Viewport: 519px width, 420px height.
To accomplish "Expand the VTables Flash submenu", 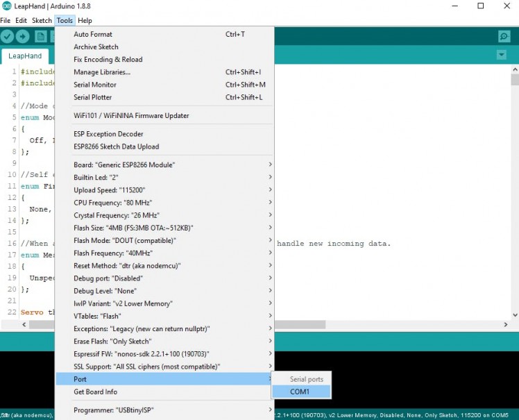I will pyautogui.click(x=164, y=316).
